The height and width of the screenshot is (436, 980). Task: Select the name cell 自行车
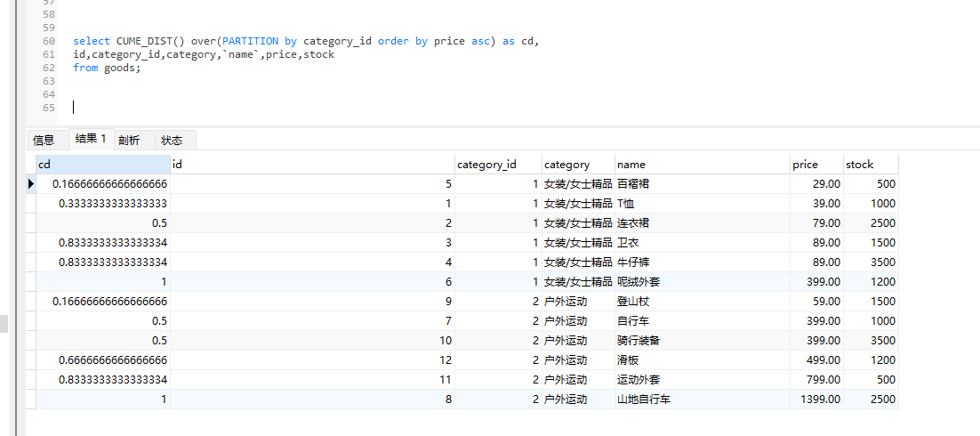coord(702,321)
